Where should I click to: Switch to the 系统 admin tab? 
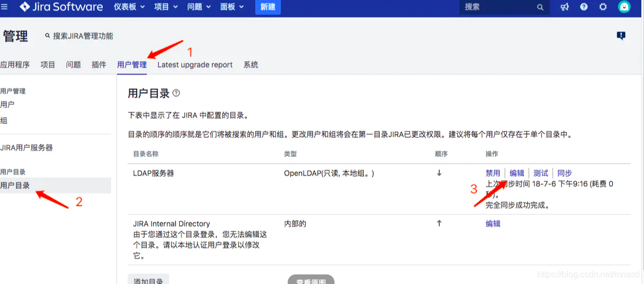click(251, 65)
